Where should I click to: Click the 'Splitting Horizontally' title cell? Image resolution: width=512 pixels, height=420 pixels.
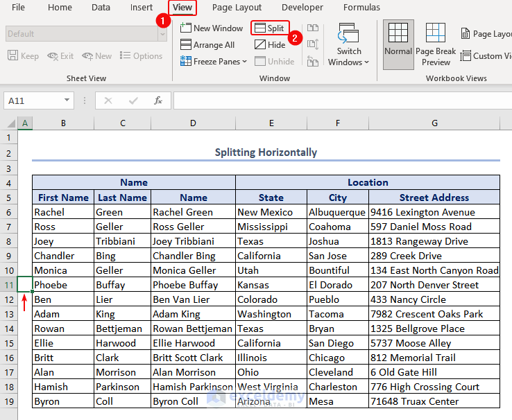pos(266,152)
